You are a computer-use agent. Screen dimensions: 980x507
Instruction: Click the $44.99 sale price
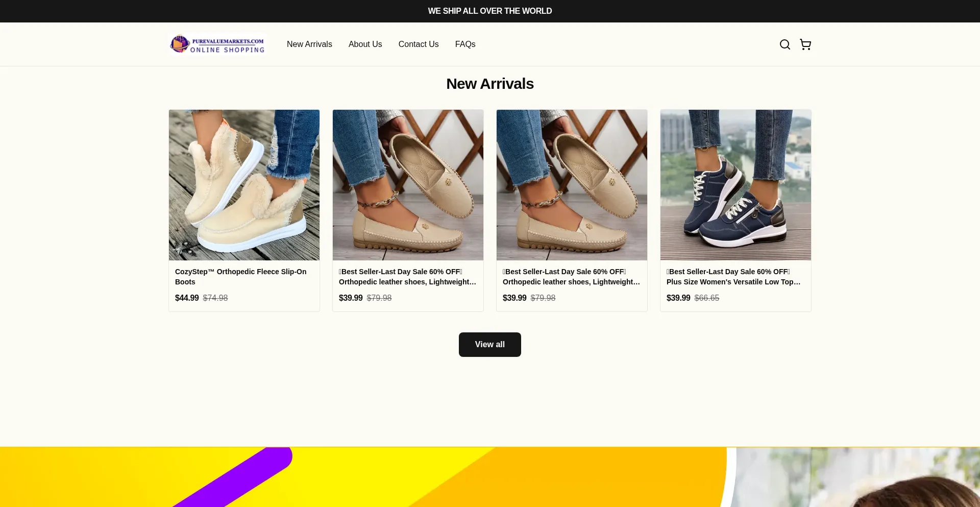(x=187, y=298)
